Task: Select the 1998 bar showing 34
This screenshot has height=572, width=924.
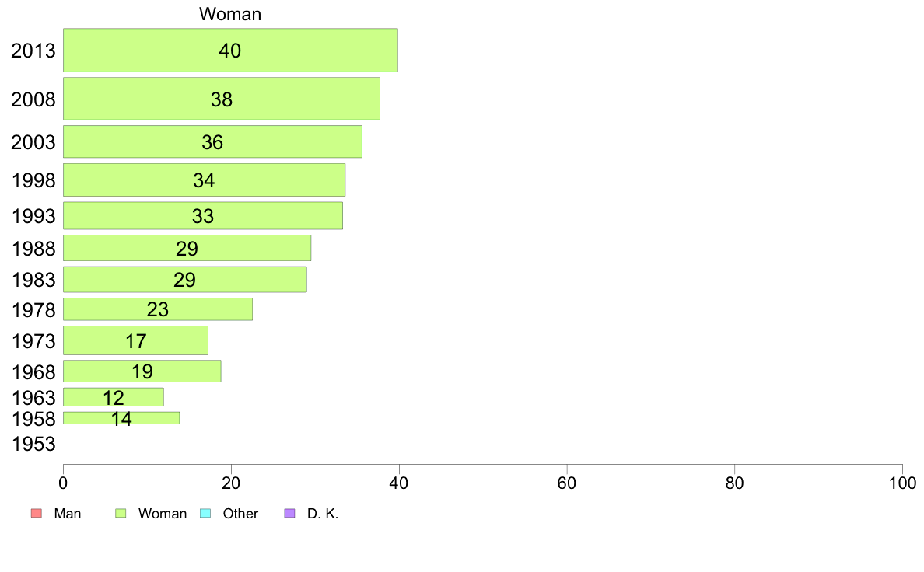Action: (205, 180)
